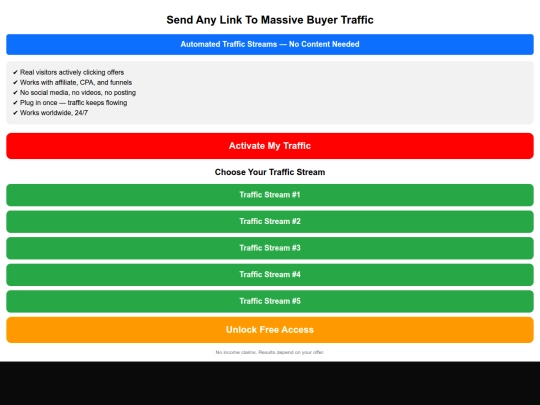Click 'No social media, no videos, no posting' line

click(74, 93)
